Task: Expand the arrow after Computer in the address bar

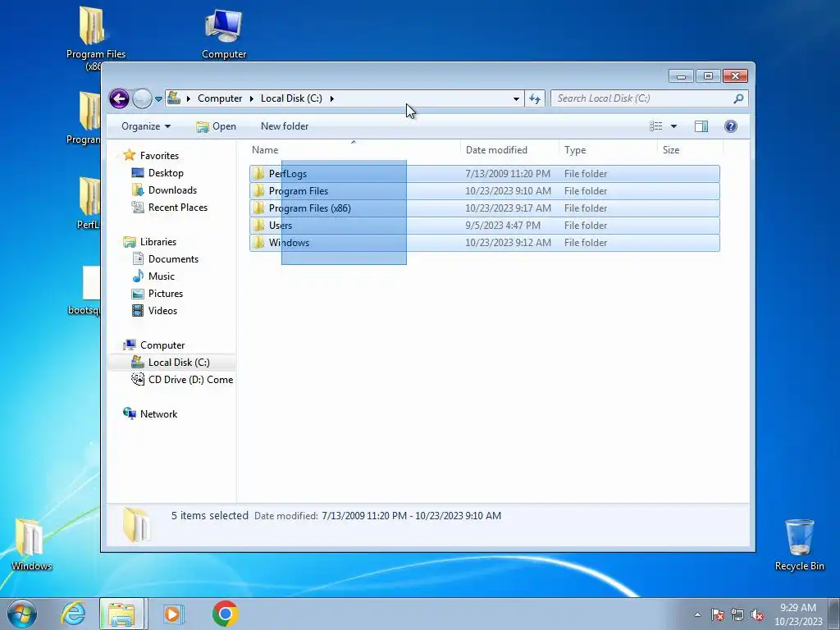Action: 251,98
